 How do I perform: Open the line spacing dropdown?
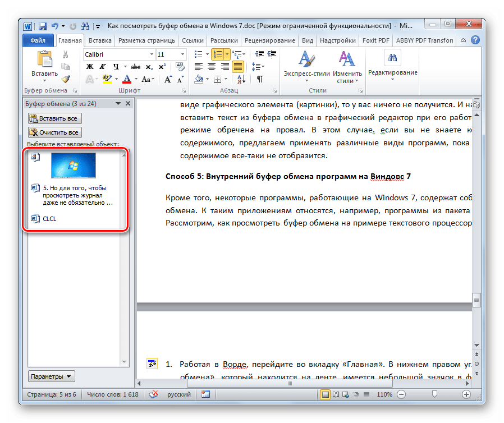click(x=263, y=67)
